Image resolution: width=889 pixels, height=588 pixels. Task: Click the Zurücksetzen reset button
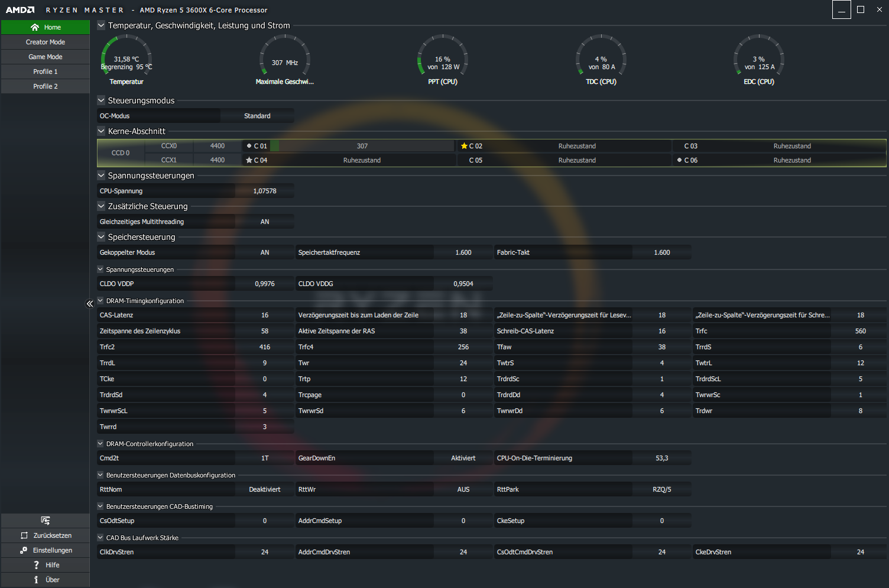(46, 535)
